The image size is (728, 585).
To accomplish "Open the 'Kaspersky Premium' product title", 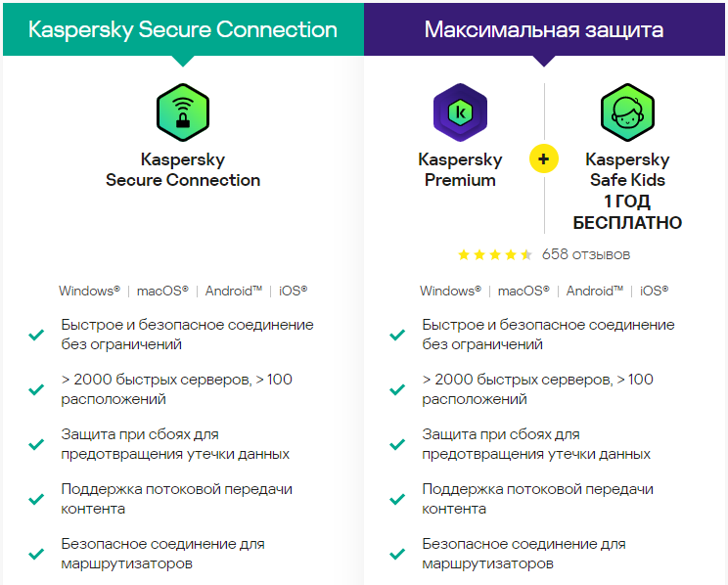I will click(460, 169).
